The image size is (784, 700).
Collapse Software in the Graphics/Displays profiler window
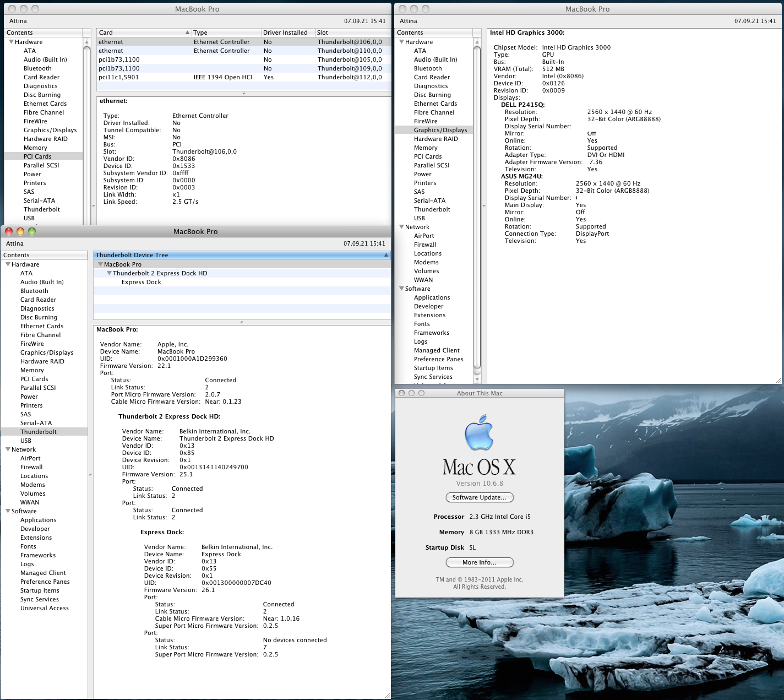[401, 289]
